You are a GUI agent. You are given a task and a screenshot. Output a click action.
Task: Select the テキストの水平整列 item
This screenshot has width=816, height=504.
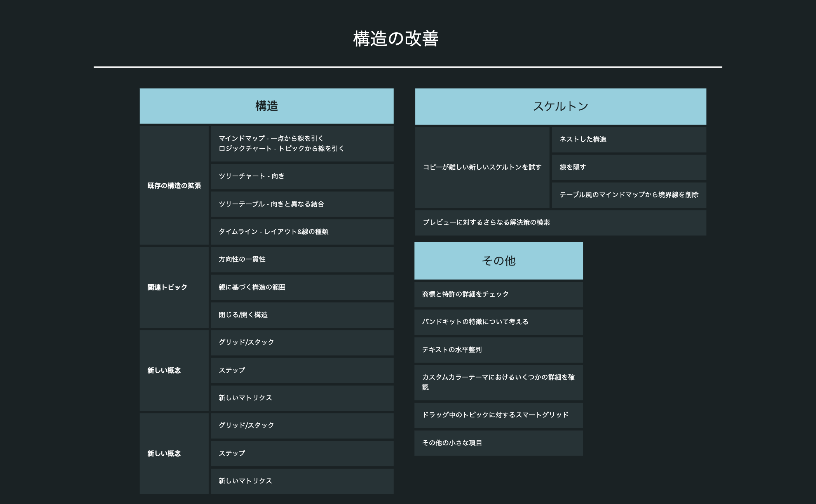[499, 349]
